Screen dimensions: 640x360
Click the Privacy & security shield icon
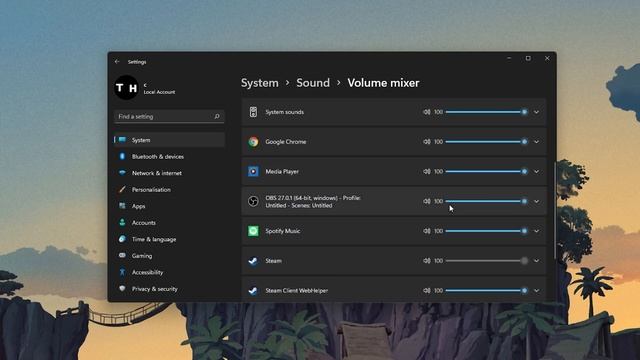(122, 288)
